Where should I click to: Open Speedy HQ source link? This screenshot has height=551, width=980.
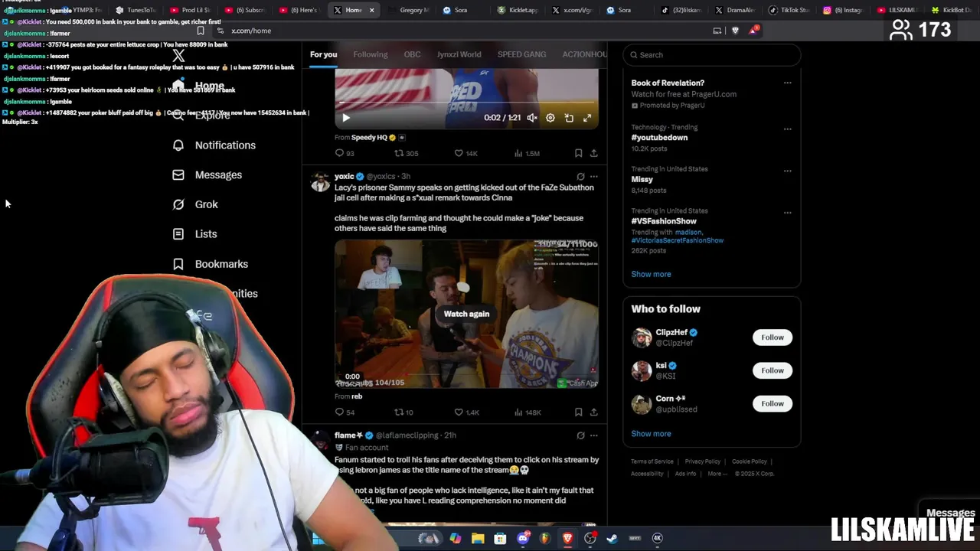point(369,138)
